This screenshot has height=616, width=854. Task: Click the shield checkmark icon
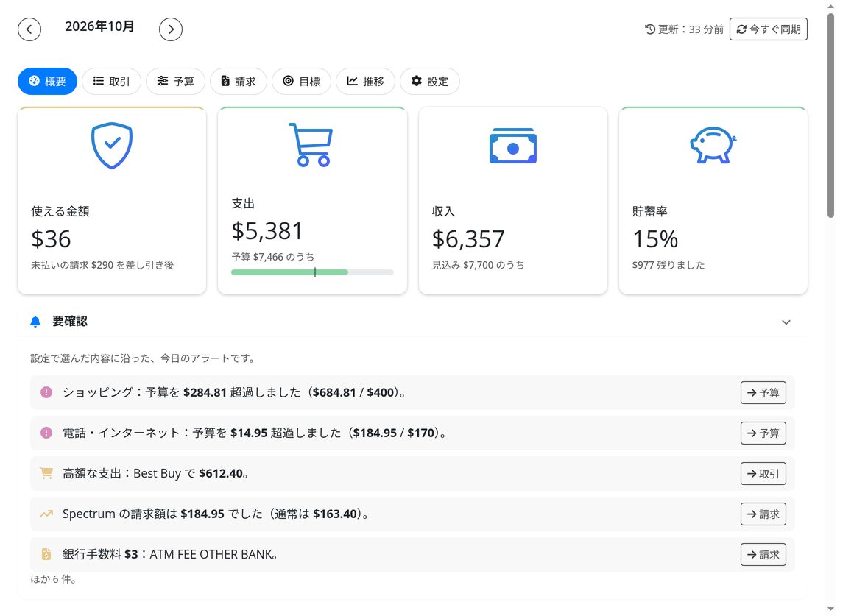pyautogui.click(x=112, y=146)
